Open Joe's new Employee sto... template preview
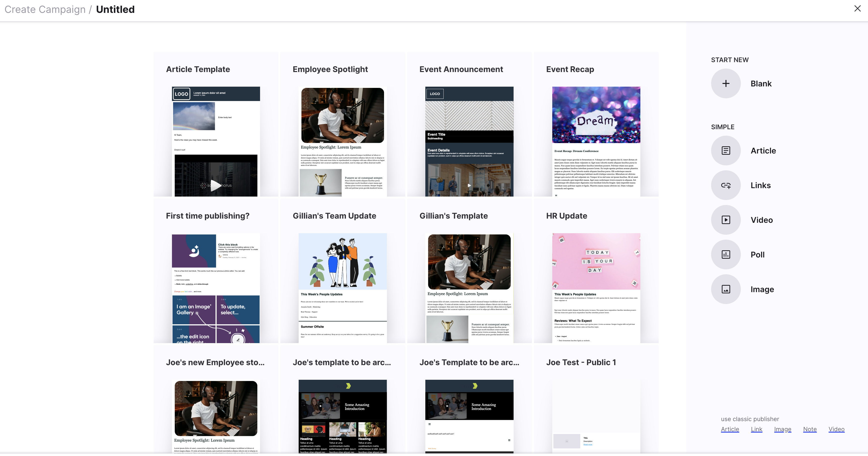 click(x=216, y=417)
